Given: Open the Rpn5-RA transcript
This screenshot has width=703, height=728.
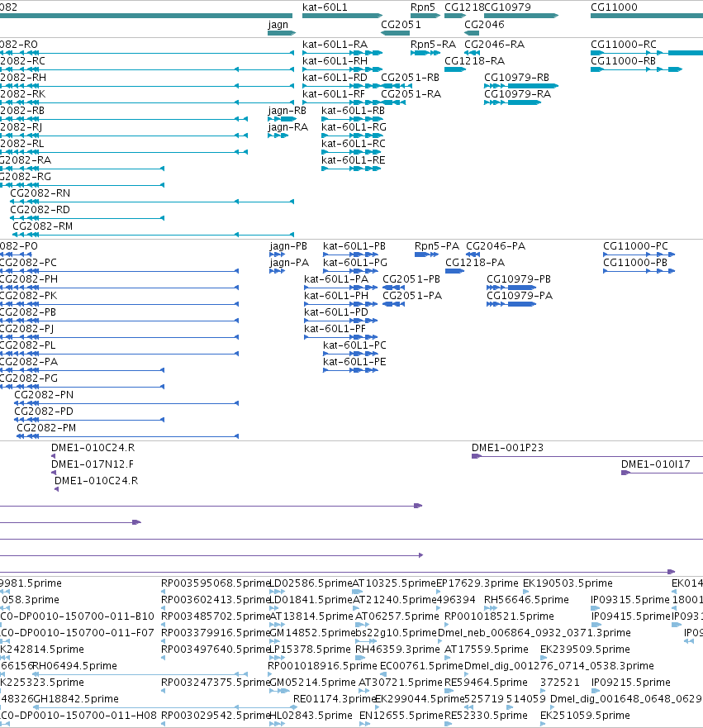Looking at the screenshot, I should (x=425, y=53).
